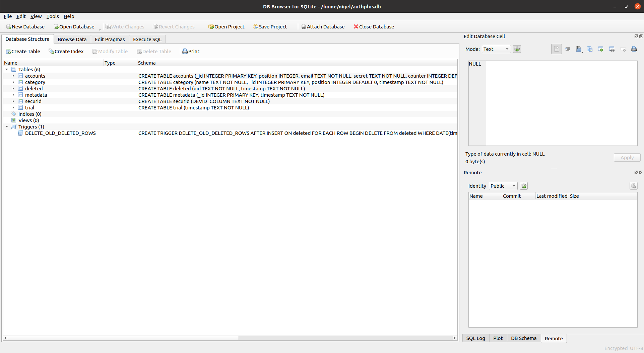The image size is (644, 353).
Task: Click Attach Database in the toolbar
Action: (x=323, y=27)
